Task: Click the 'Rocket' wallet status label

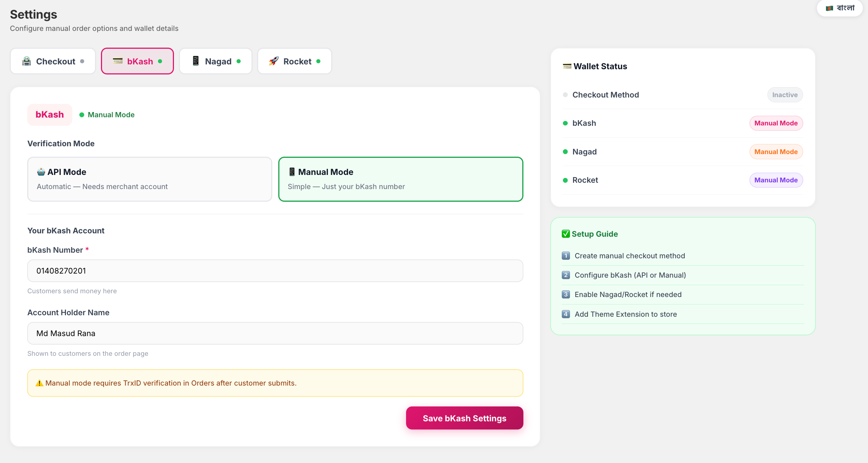Action: coord(585,180)
